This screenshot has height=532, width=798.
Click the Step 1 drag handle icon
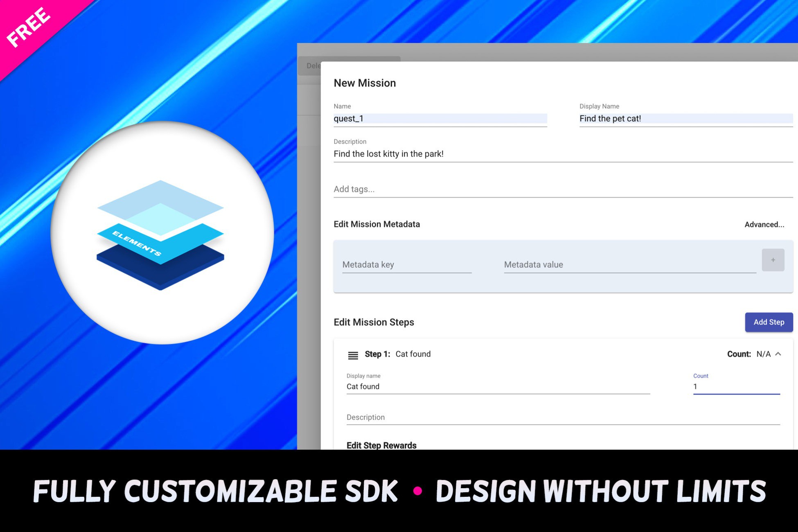pyautogui.click(x=353, y=355)
